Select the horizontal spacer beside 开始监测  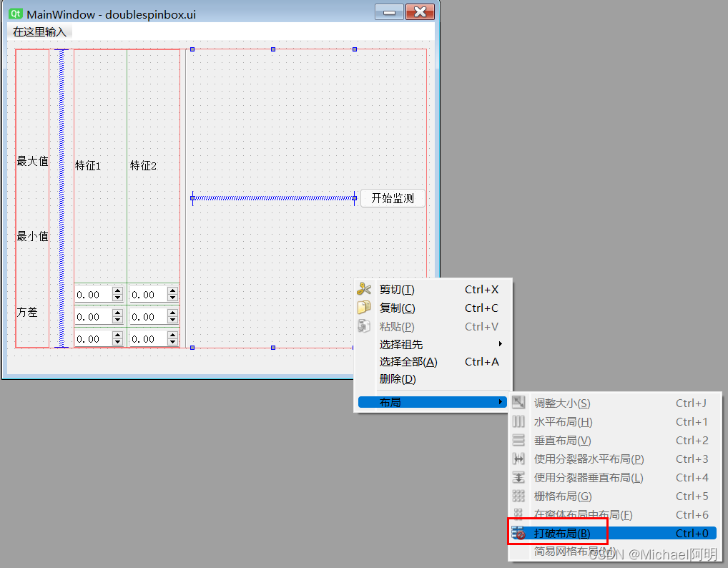click(x=273, y=198)
